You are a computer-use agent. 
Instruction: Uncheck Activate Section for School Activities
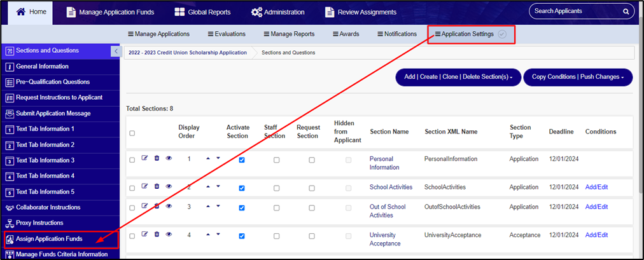(x=242, y=188)
